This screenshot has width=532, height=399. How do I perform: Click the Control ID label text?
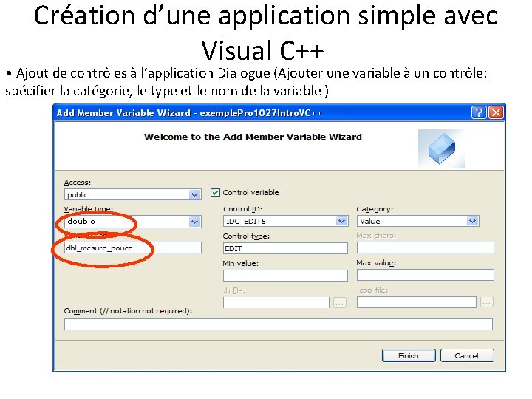pos(242,209)
